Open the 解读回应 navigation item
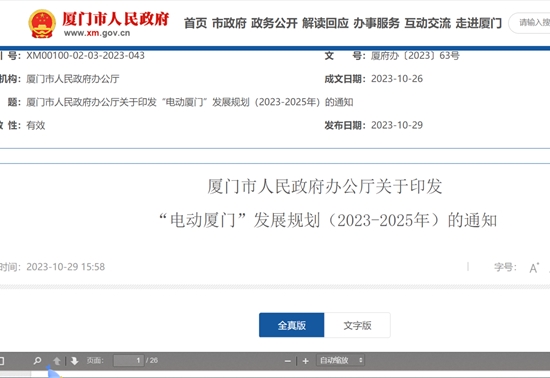This screenshot has width=550, height=378. [326, 23]
